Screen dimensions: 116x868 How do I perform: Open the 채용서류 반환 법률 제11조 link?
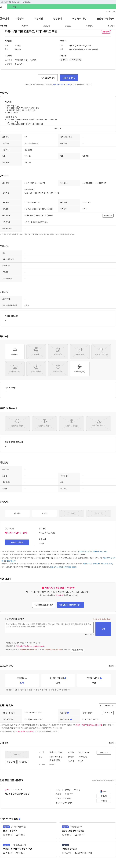click(x=64, y=567)
